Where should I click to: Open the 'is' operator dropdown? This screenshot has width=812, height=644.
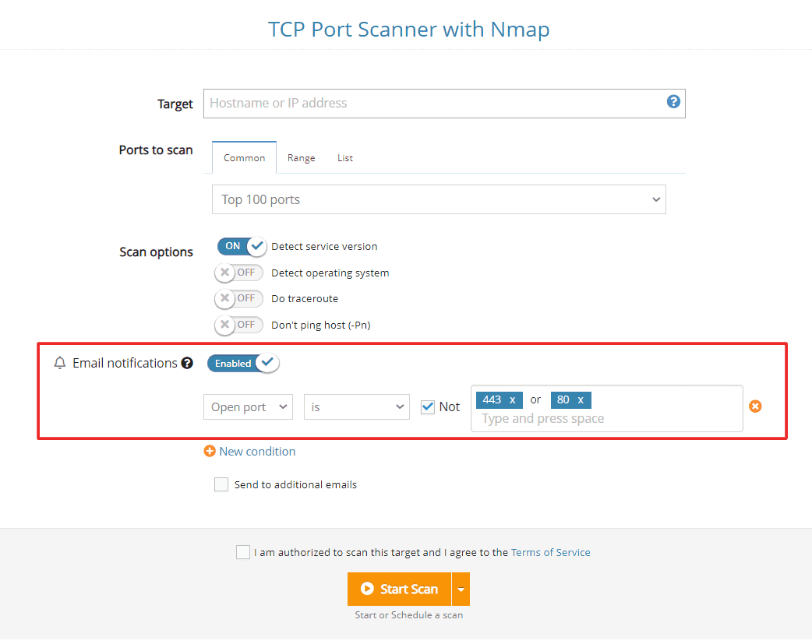356,406
